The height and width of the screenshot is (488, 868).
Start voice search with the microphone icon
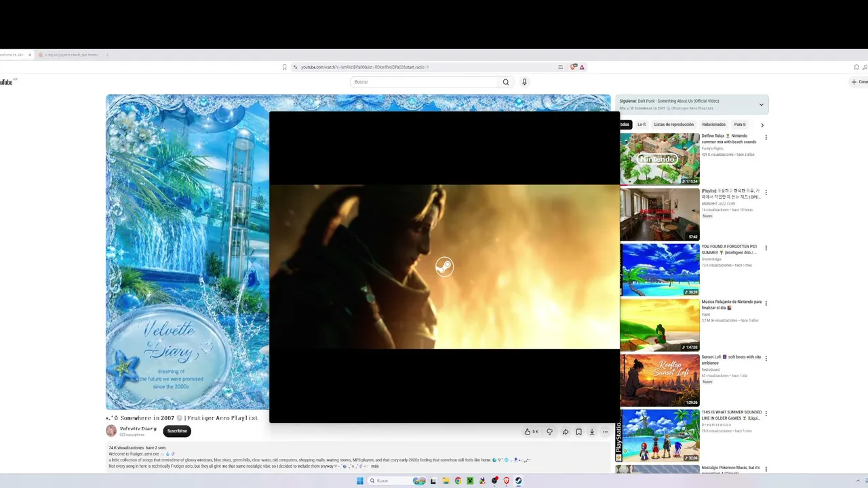[x=524, y=82]
